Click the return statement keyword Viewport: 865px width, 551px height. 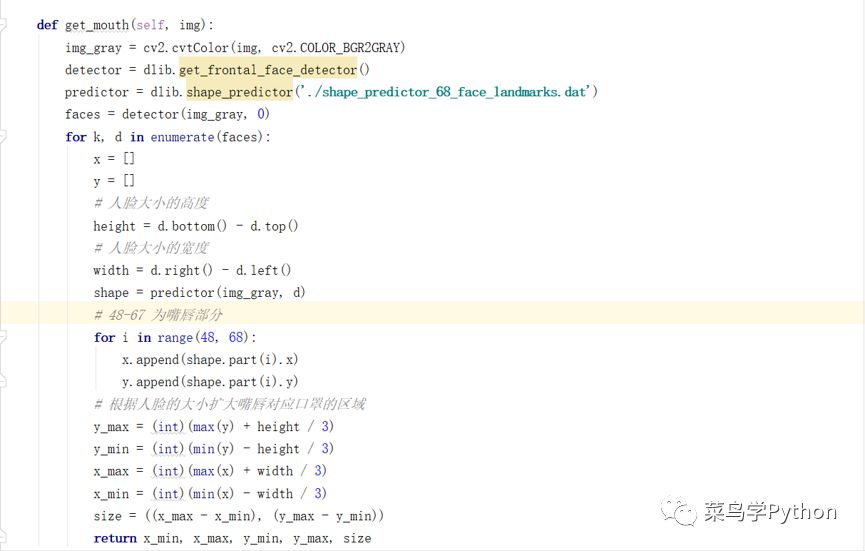(115, 538)
